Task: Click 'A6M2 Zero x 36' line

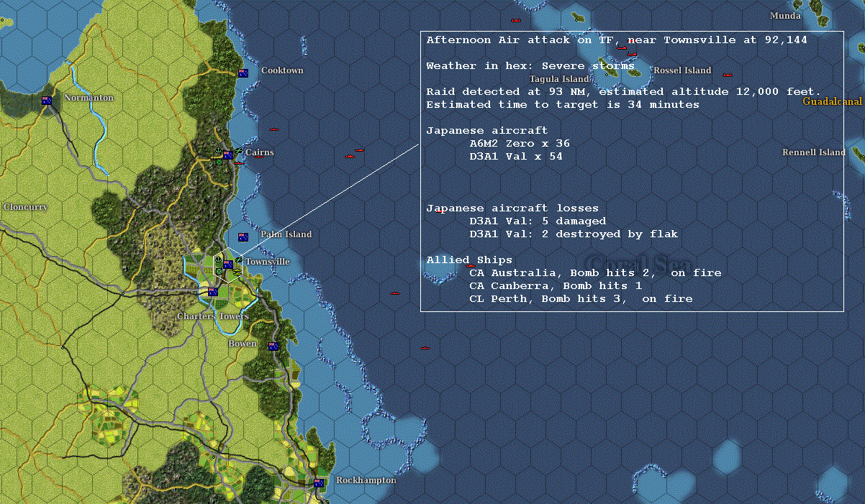Action: point(520,144)
